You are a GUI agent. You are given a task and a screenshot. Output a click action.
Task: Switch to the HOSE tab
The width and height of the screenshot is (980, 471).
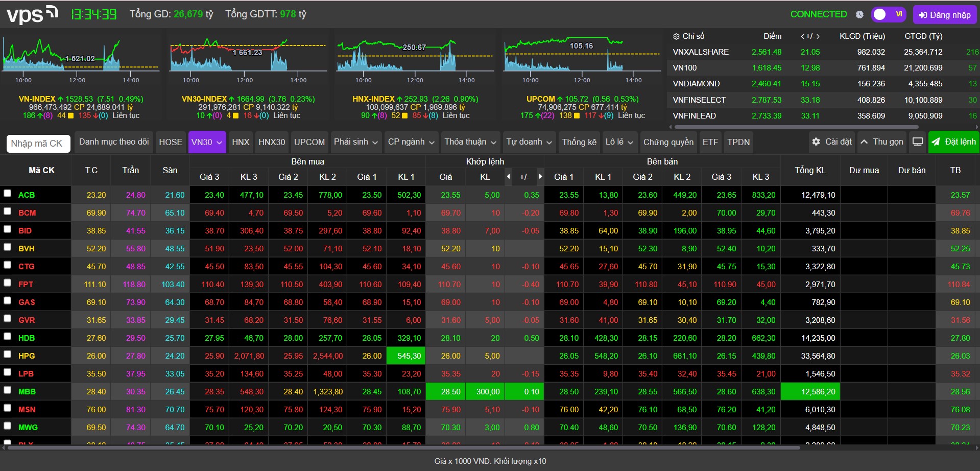(x=171, y=142)
